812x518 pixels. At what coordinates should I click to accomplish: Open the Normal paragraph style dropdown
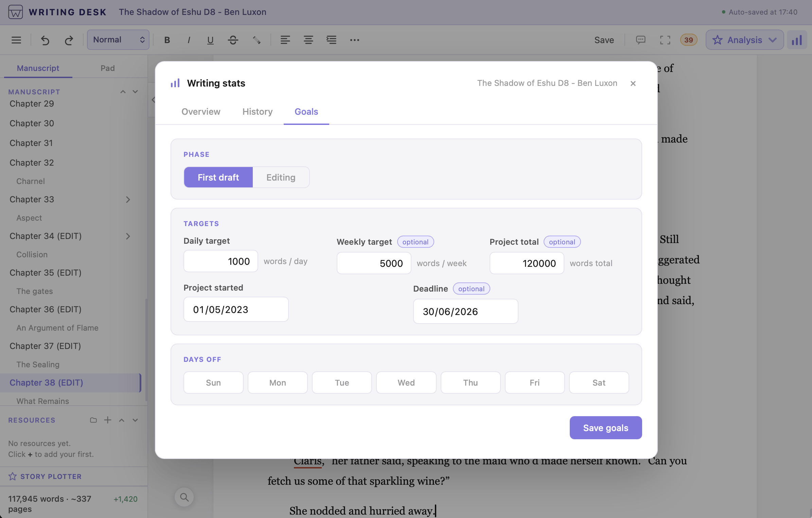(118, 40)
